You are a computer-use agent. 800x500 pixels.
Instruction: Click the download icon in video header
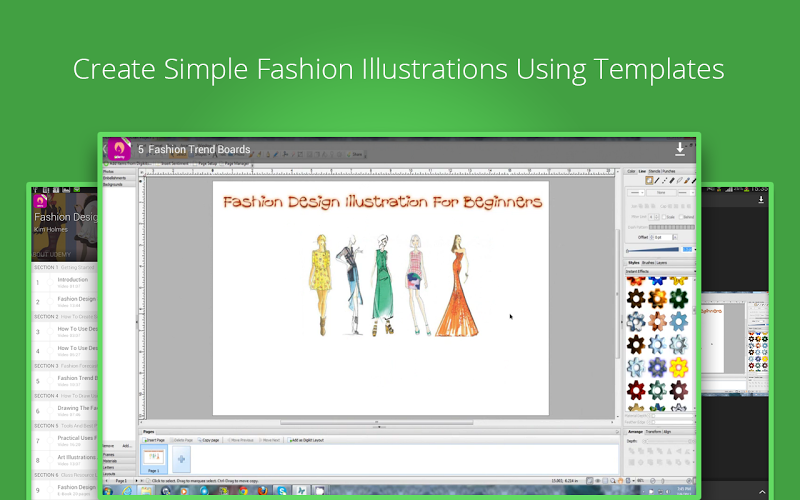pyautogui.click(x=680, y=149)
